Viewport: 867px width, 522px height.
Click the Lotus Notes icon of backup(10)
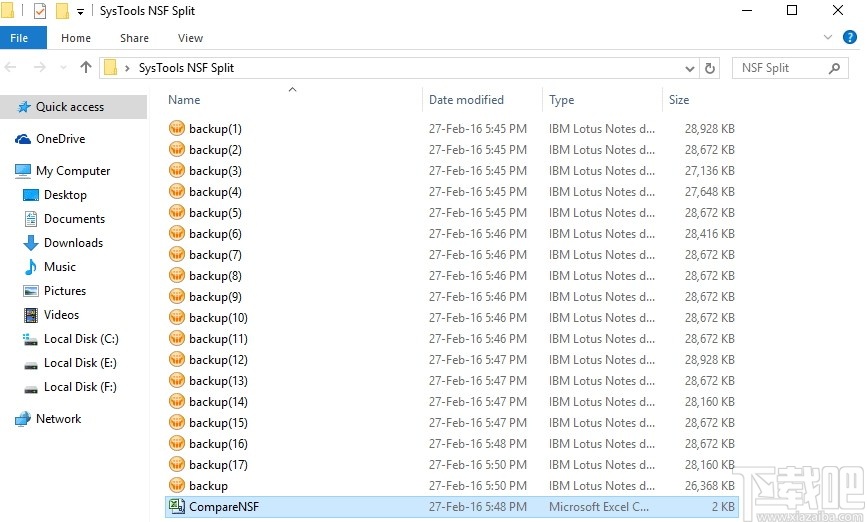coord(176,317)
